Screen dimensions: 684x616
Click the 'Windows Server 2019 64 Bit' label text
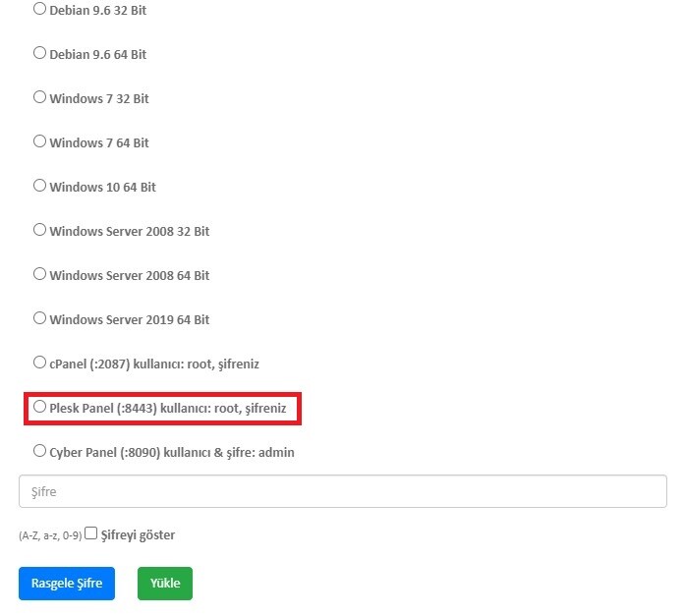[x=129, y=320]
